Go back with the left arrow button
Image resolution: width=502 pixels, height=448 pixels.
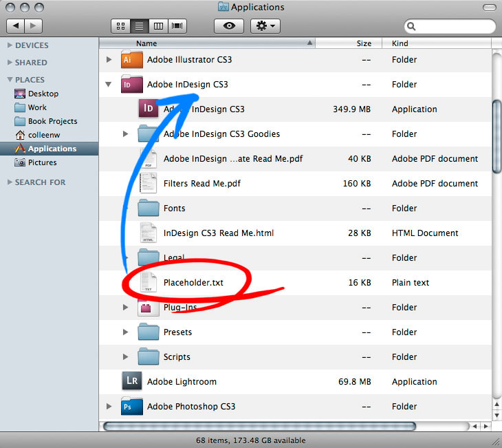[x=15, y=25]
